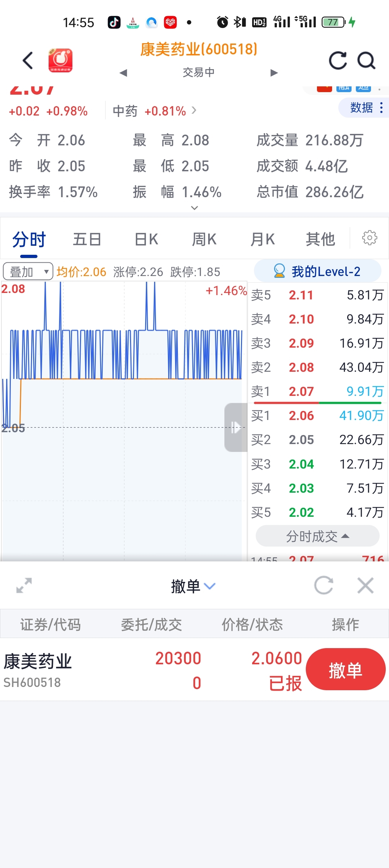The width and height of the screenshot is (389, 868).
Task: Expand the quote details chevron
Action: (x=194, y=208)
